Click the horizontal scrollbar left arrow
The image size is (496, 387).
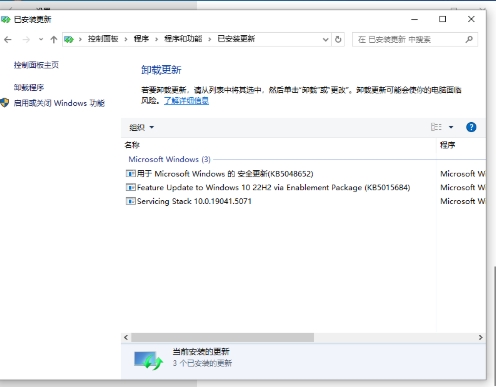pos(126,337)
